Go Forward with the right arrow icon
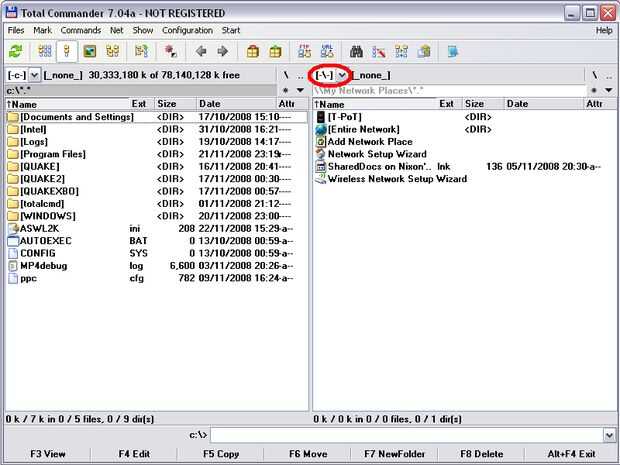 pyautogui.click(x=223, y=51)
